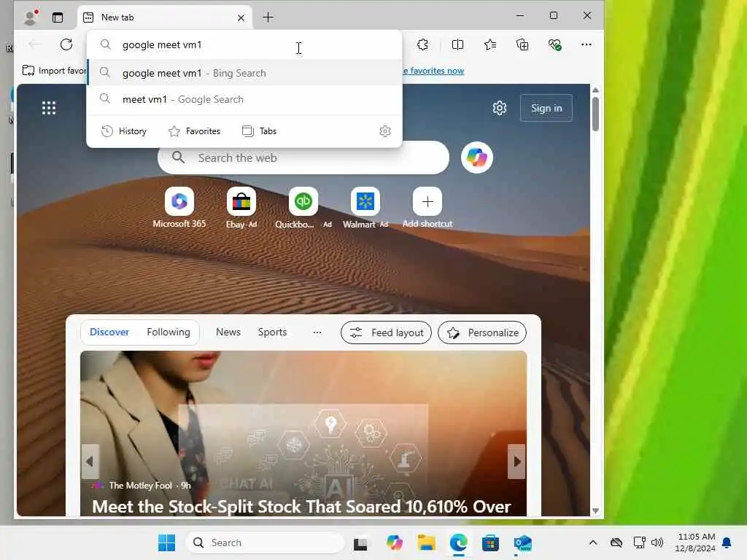This screenshot has height=560, width=747.
Task: Open Windows Start menu
Action: pos(167,542)
